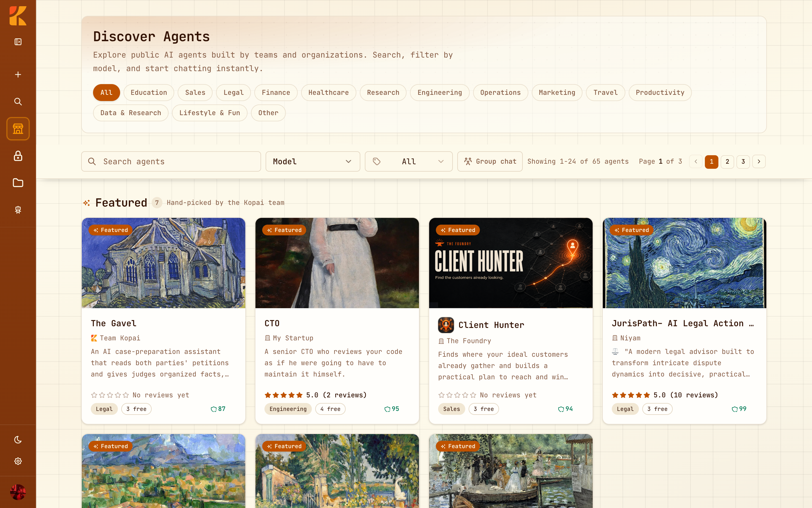
Task: Open JurisPath- AI Legal Action title
Action: click(683, 323)
